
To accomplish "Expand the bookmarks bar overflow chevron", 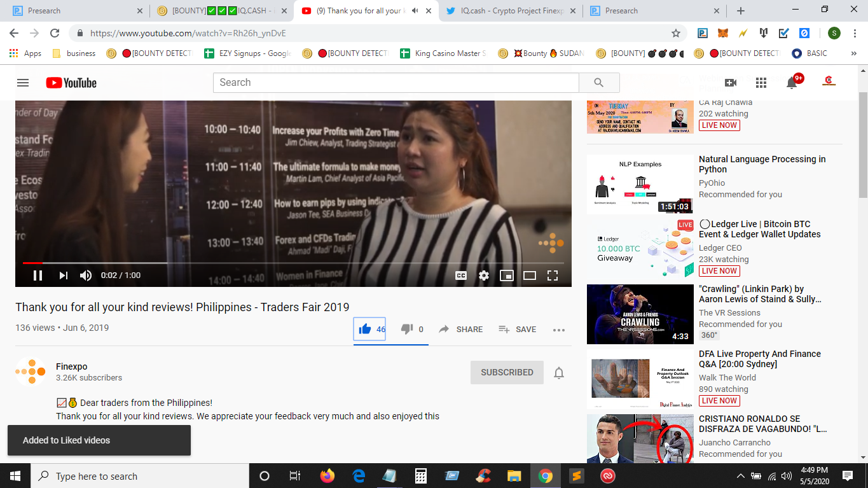I will click(853, 53).
